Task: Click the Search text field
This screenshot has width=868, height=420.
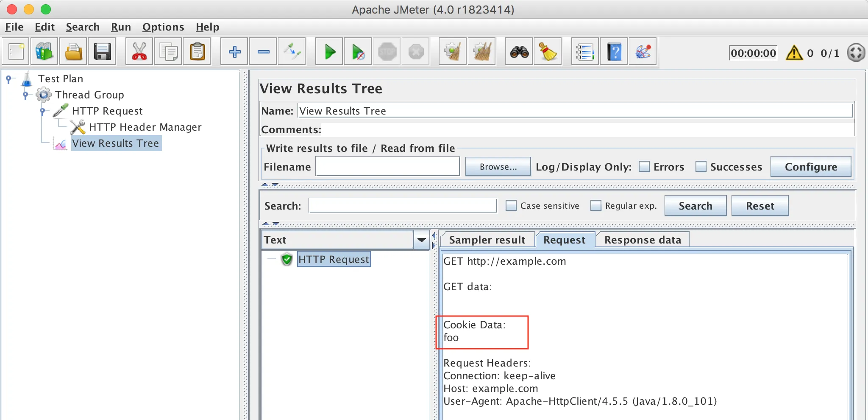Action: pyautogui.click(x=403, y=205)
